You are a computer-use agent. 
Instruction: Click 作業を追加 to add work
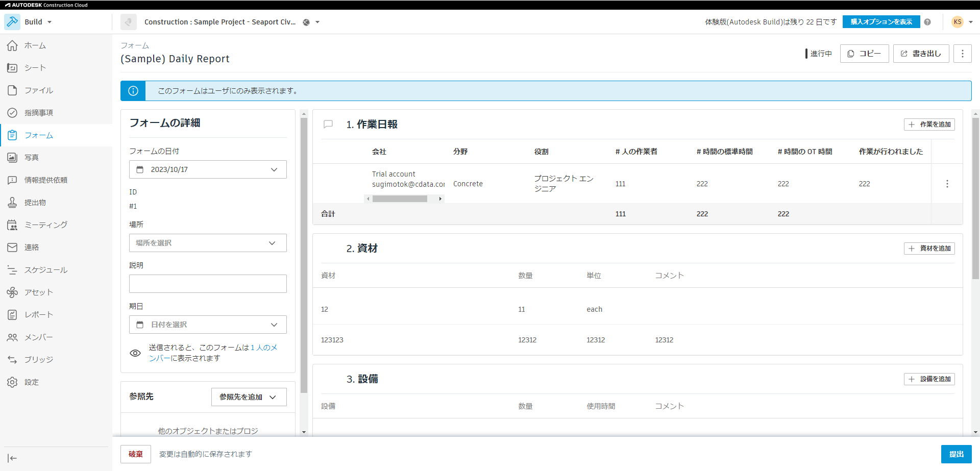[929, 125]
